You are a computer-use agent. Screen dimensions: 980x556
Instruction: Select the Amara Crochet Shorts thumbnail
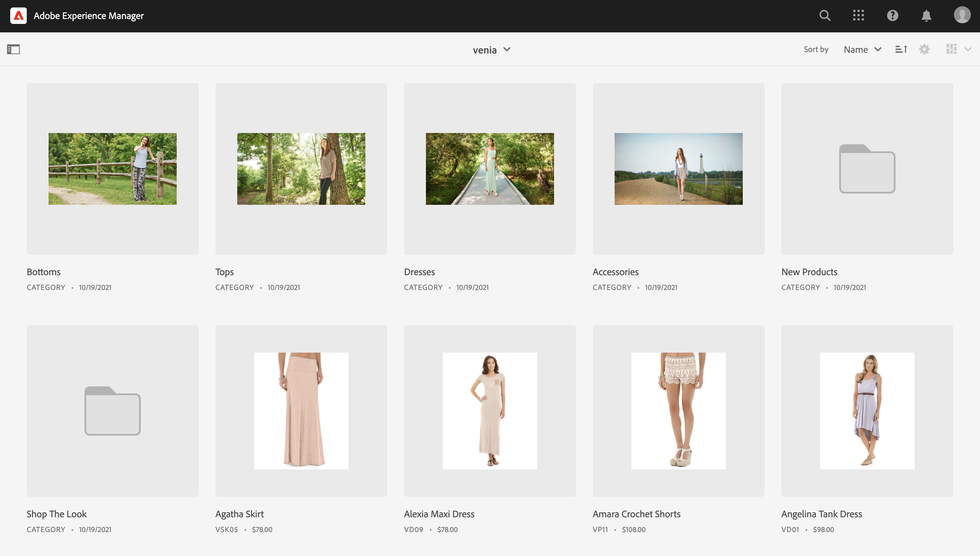[678, 411]
